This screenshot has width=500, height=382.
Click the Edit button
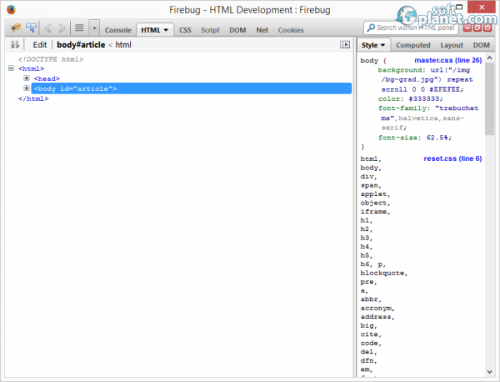[40, 45]
